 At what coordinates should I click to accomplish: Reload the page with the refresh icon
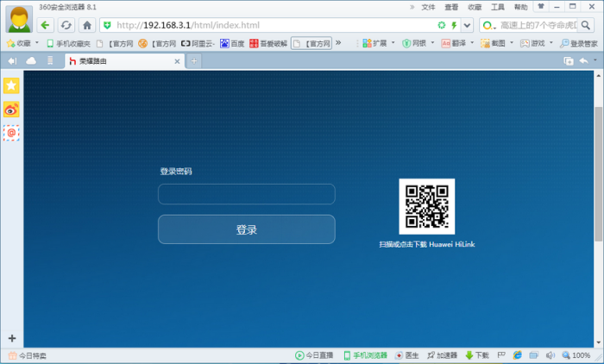point(66,25)
